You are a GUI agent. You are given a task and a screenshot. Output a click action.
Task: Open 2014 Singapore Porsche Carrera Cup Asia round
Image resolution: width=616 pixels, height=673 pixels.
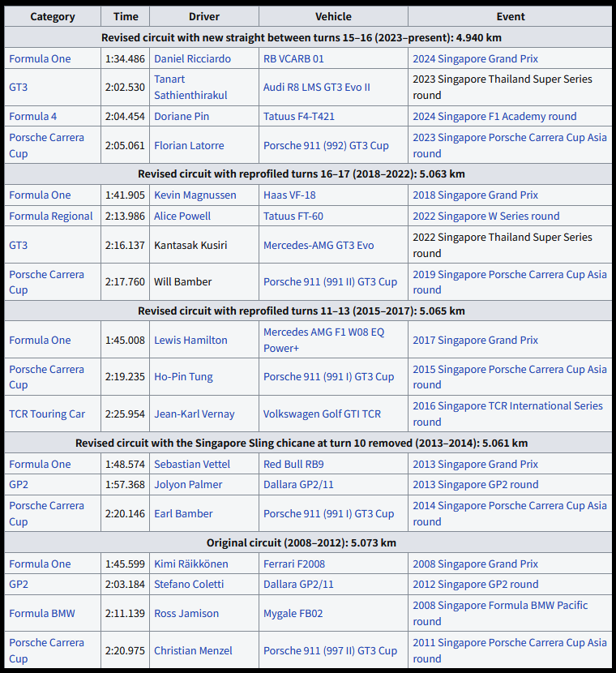pyautogui.click(x=510, y=513)
